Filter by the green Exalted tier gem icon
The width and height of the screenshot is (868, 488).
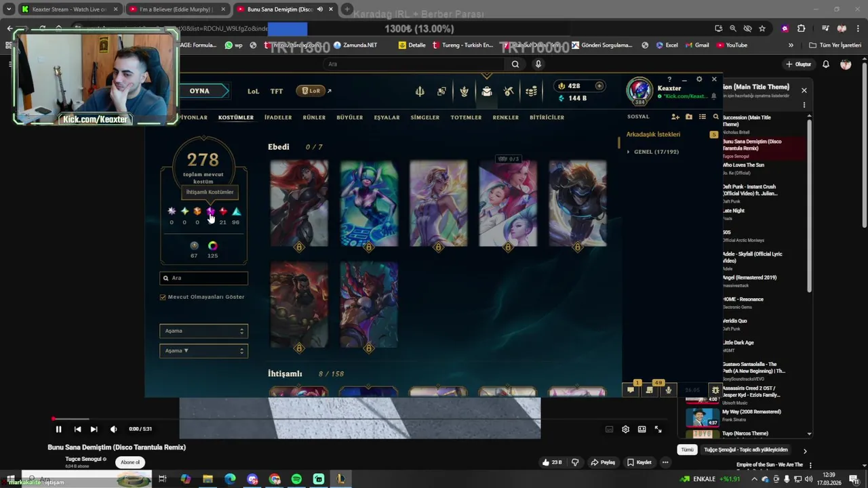point(184,211)
